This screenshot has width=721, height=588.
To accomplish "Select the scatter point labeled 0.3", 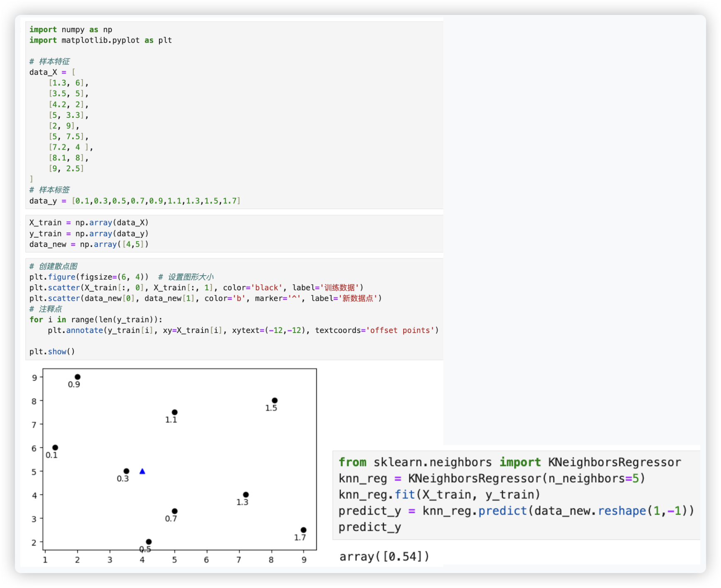I will [x=127, y=471].
